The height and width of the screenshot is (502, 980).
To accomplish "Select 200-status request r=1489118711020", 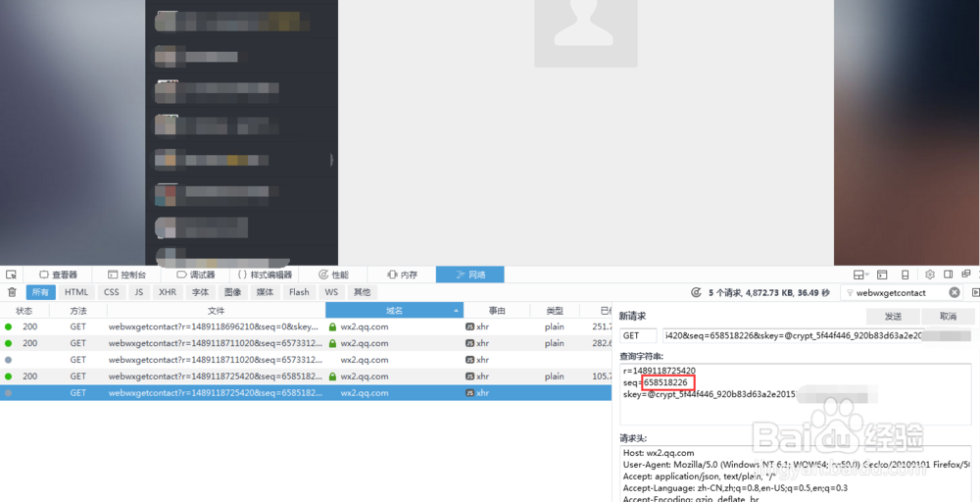I will 306,343.
